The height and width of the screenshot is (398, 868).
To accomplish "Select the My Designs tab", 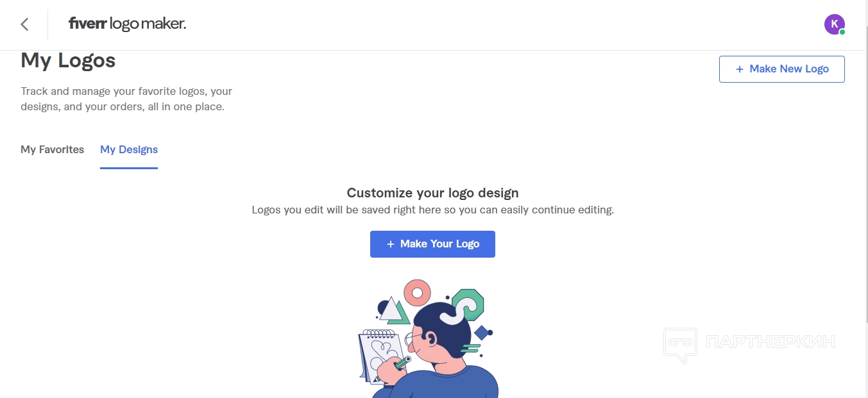I will pos(129,149).
